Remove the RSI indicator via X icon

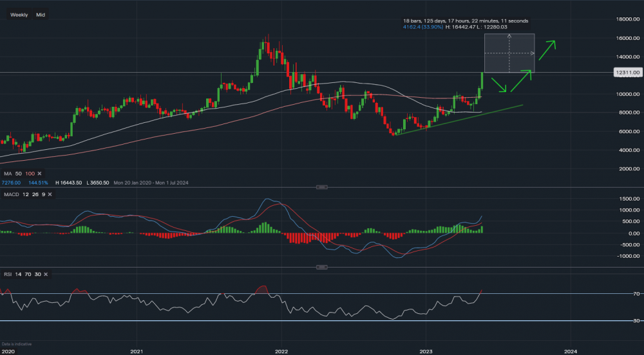[x=47, y=275]
